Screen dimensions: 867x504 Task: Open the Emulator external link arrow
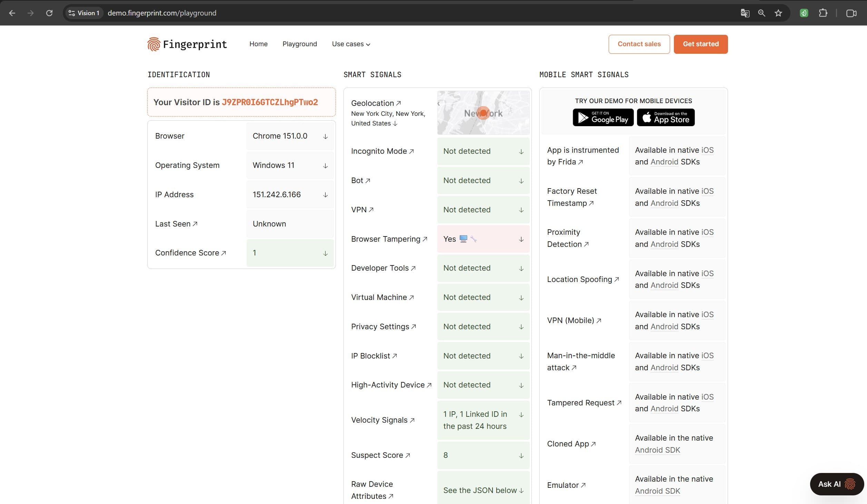(583, 485)
